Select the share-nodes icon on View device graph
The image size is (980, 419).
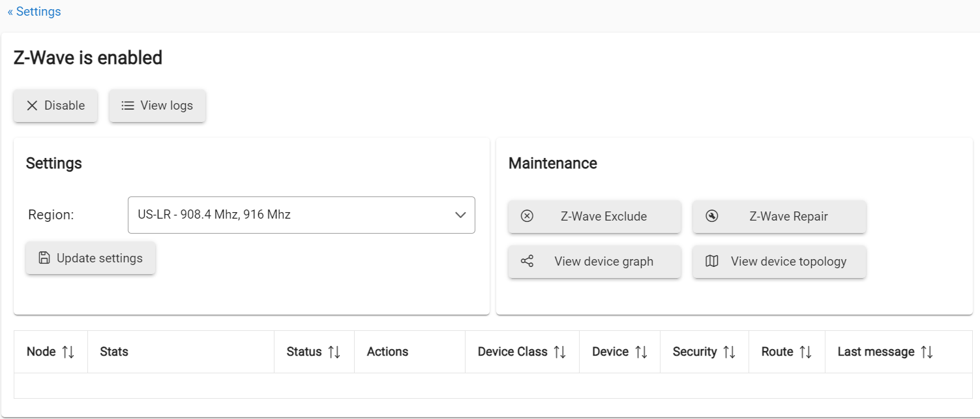(528, 261)
